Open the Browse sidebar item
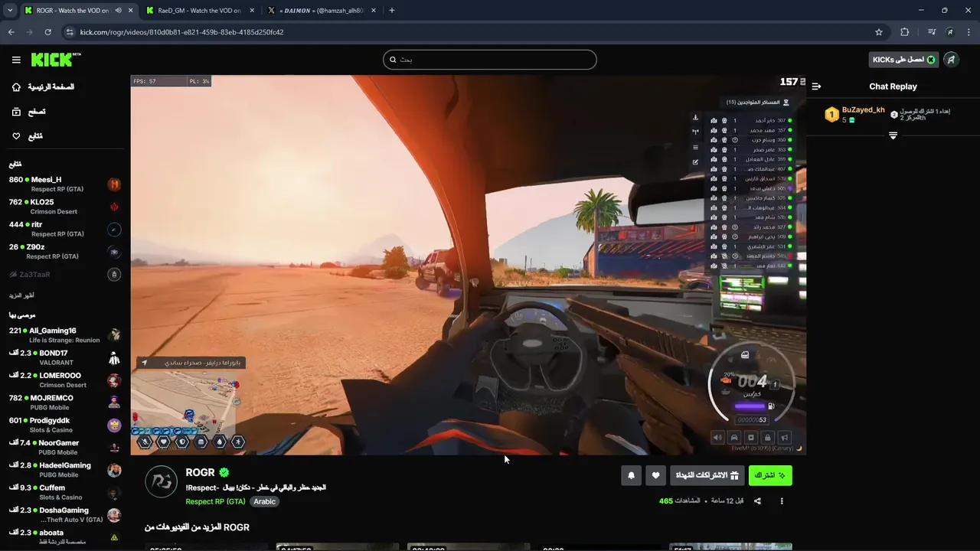Image resolution: width=980 pixels, height=551 pixels. (29, 112)
